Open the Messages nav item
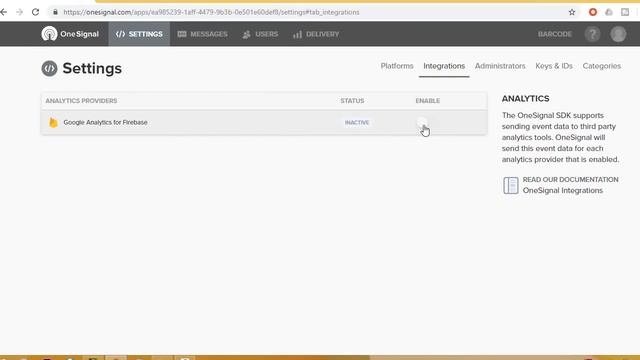The image size is (640, 360). point(202,34)
